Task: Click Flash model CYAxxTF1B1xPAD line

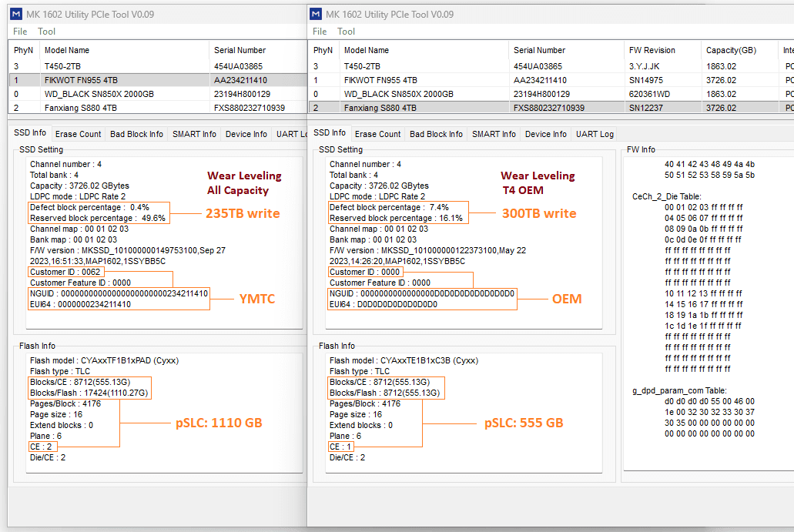Action: [104, 360]
